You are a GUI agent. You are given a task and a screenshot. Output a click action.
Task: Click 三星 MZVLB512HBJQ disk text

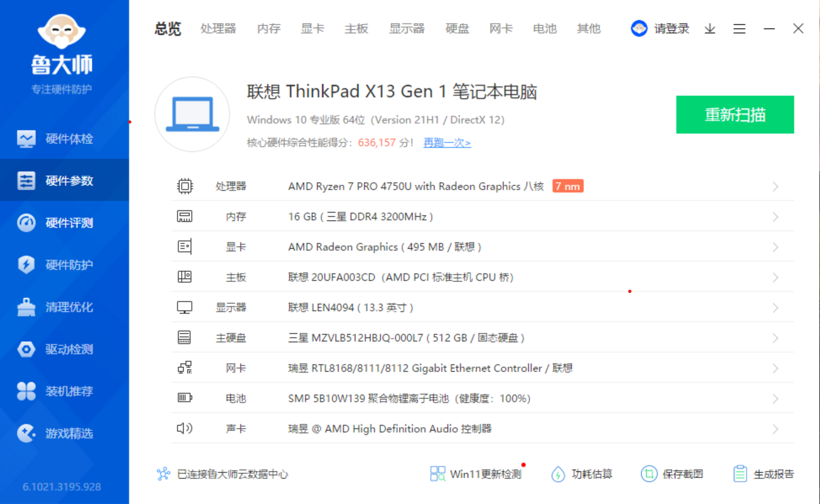[x=406, y=338]
